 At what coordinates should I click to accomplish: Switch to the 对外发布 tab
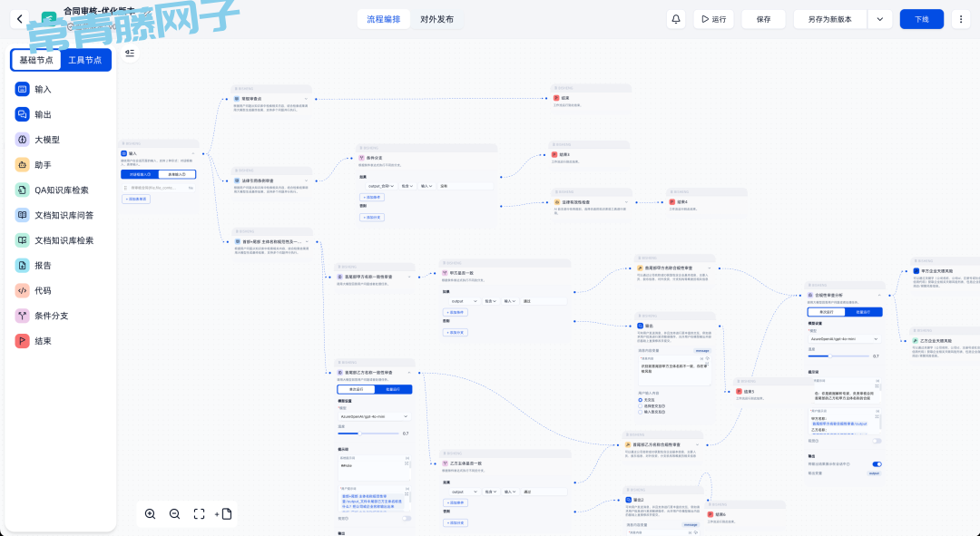tap(436, 19)
